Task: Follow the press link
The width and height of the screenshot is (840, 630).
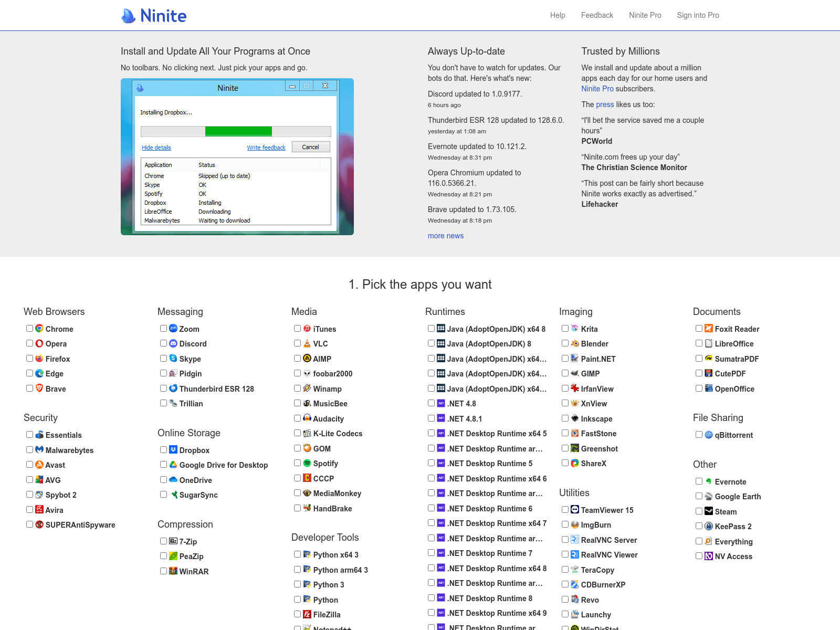Action: click(x=605, y=104)
